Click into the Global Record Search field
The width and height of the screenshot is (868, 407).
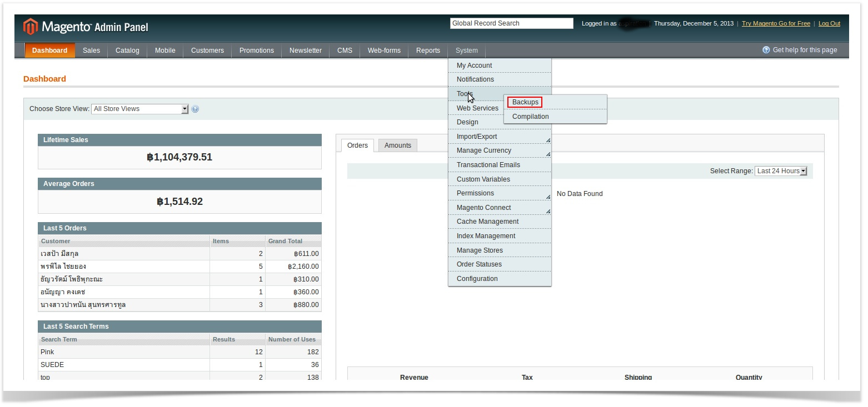click(511, 23)
